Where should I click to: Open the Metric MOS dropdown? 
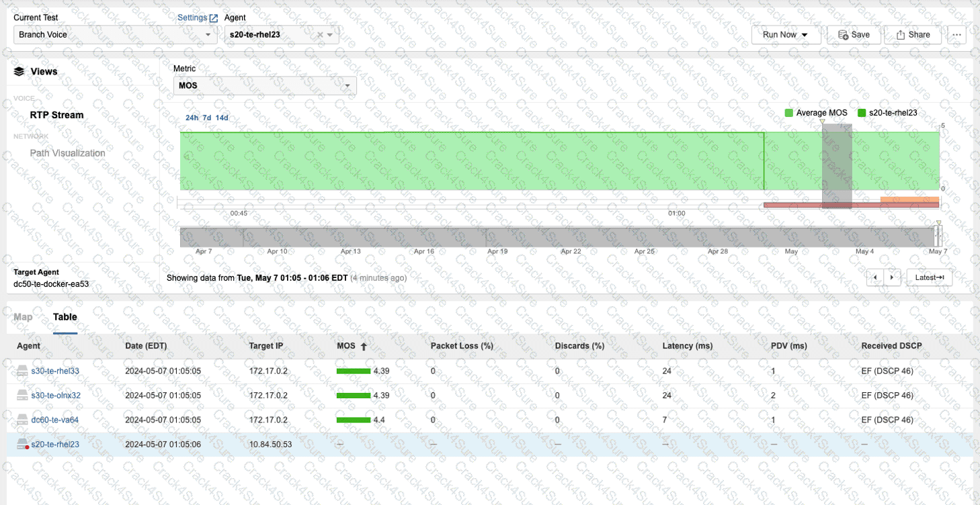tap(265, 86)
